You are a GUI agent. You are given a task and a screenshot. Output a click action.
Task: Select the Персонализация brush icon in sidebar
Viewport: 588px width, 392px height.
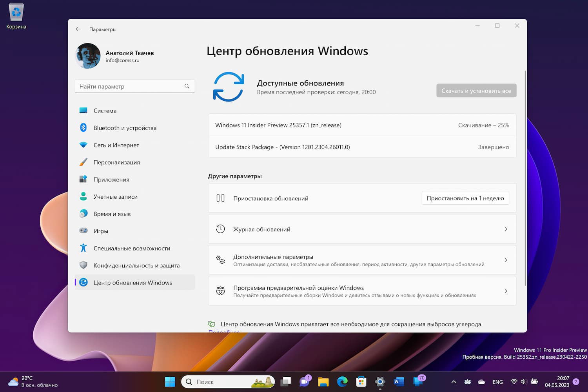[83, 162]
